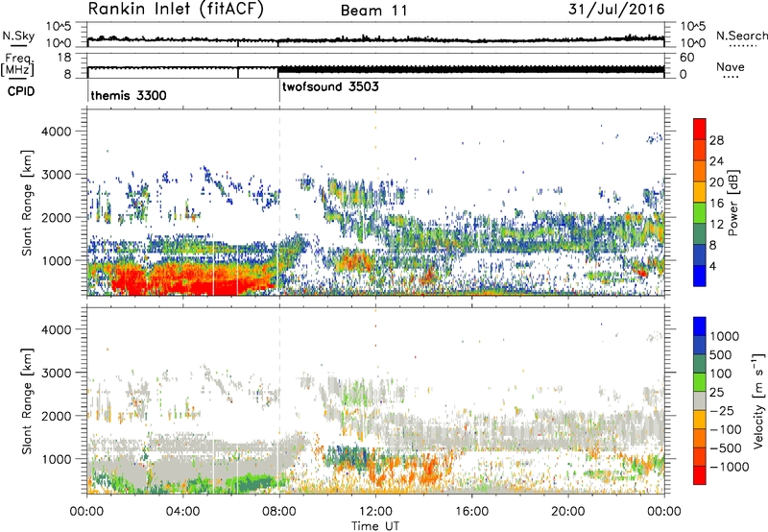
Task: Click the 'themis 3300' CPID label
Action: tap(129, 95)
